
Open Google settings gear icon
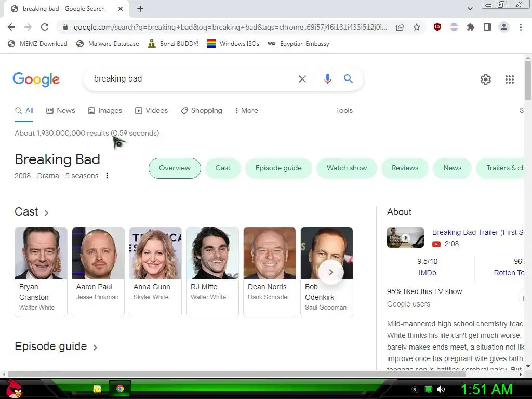[486, 79]
